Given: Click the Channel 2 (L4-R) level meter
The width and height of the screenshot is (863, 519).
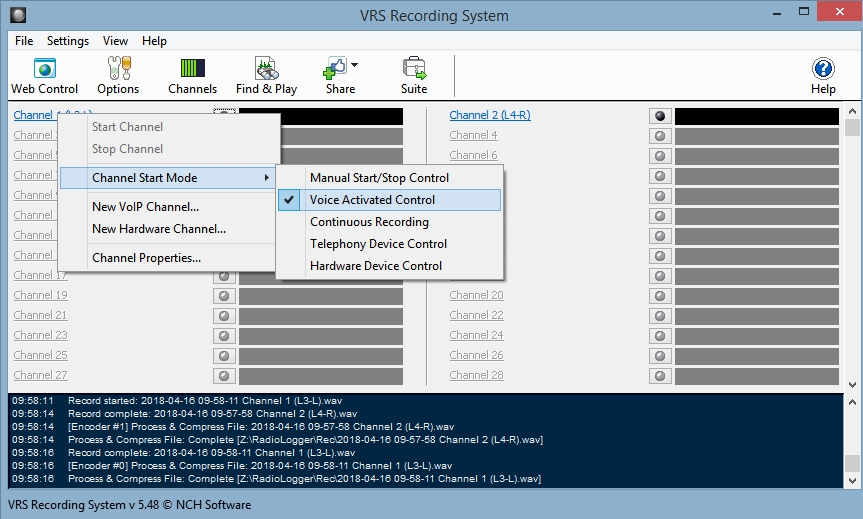Looking at the screenshot, I should 757,116.
